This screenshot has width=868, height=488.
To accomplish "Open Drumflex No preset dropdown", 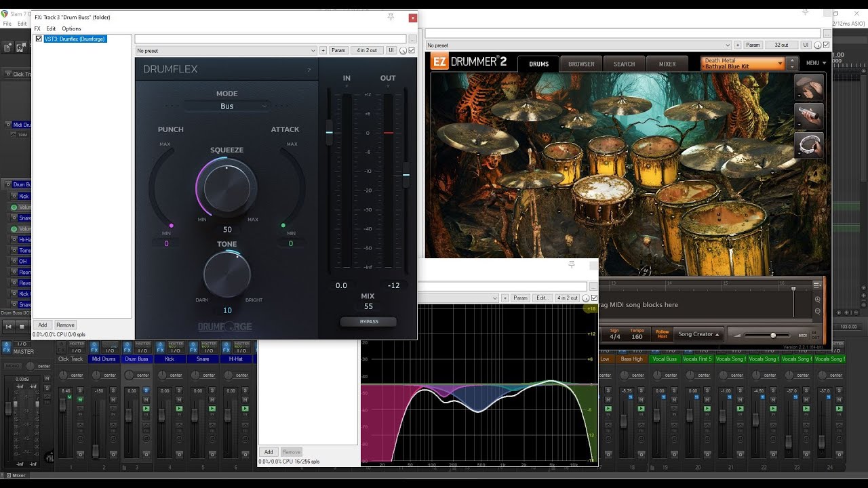I will (226, 51).
